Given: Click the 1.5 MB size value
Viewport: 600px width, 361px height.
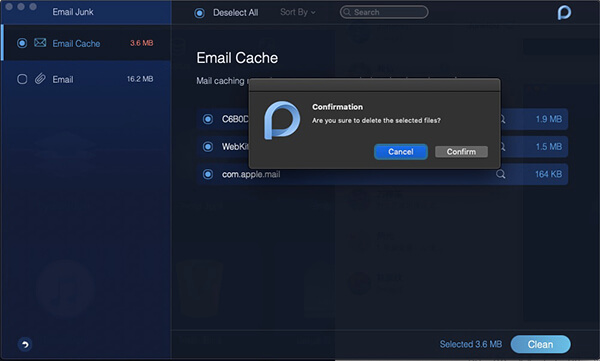Looking at the screenshot, I should pyautogui.click(x=549, y=147).
